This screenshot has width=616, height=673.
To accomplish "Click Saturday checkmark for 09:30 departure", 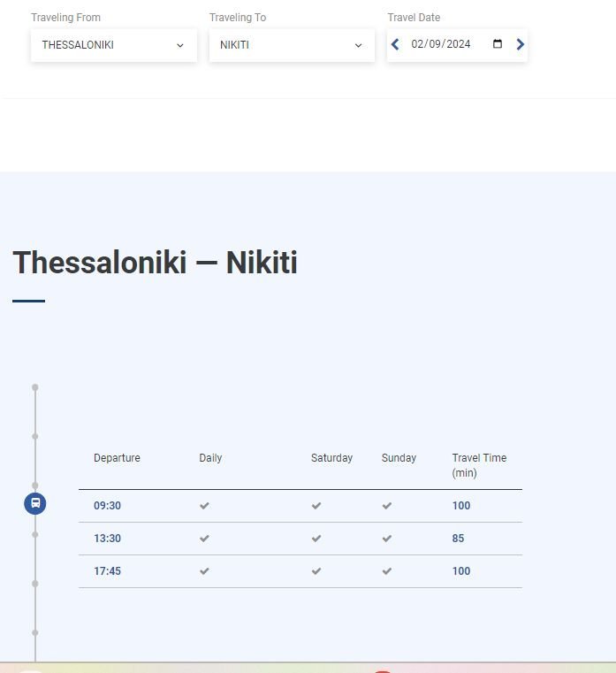I will click(316, 506).
